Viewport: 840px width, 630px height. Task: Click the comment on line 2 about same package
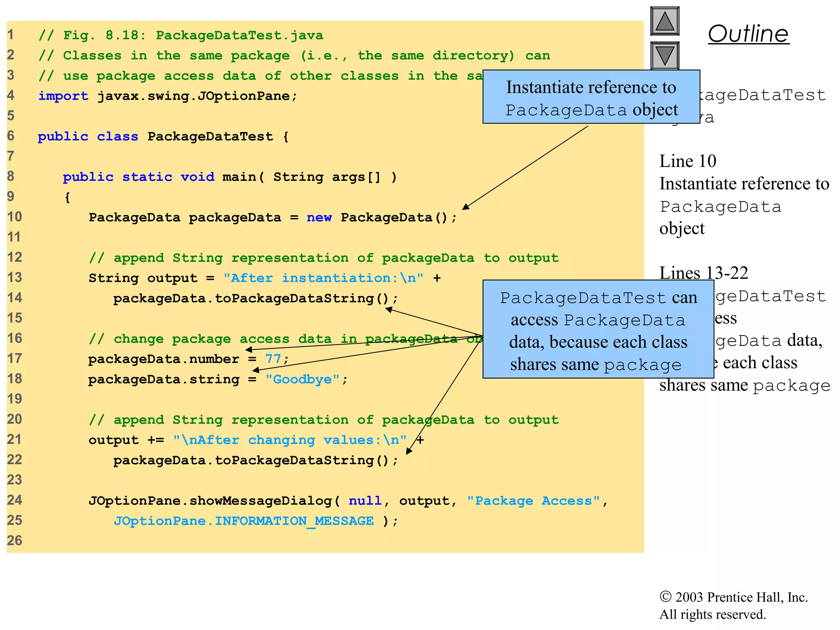tap(294, 55)
